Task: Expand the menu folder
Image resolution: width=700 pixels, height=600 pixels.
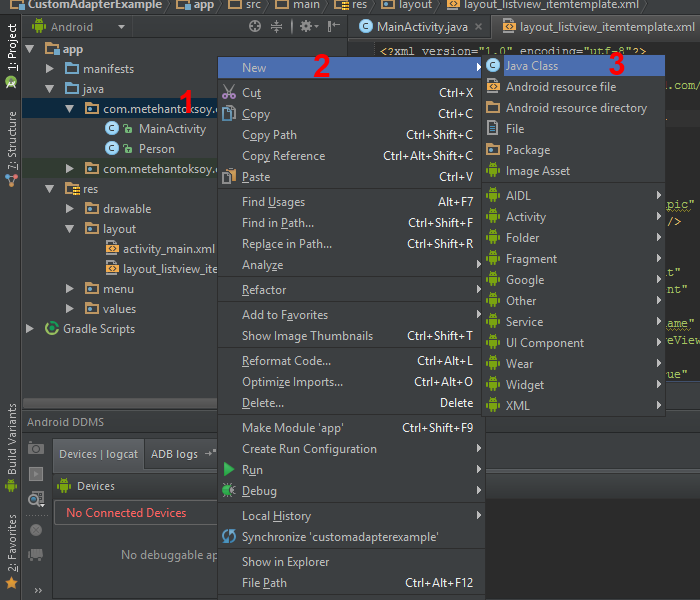Action: tap(70, 288)
